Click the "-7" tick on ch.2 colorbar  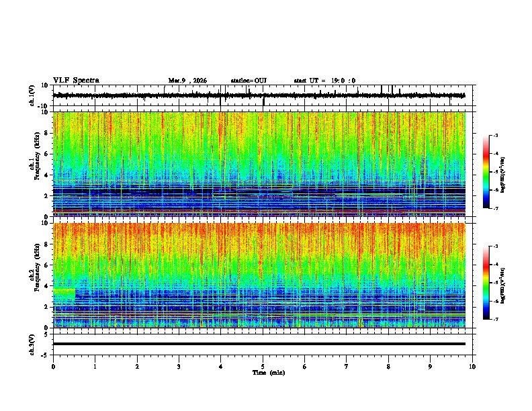click(496, 320)
